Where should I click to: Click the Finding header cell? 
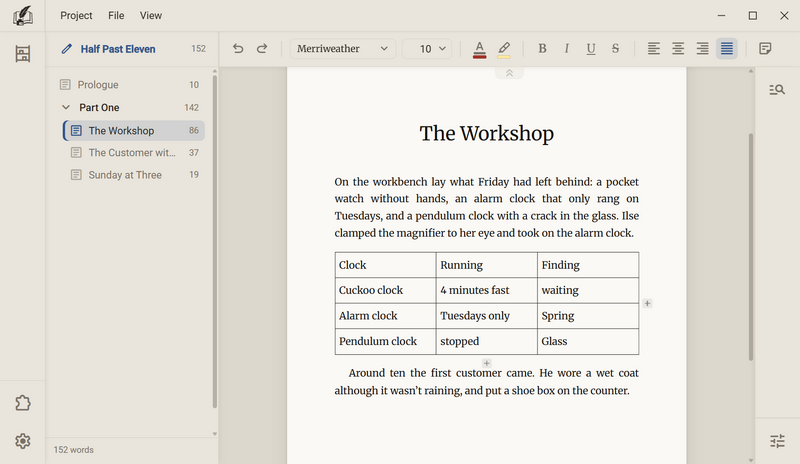coord(588,265)
